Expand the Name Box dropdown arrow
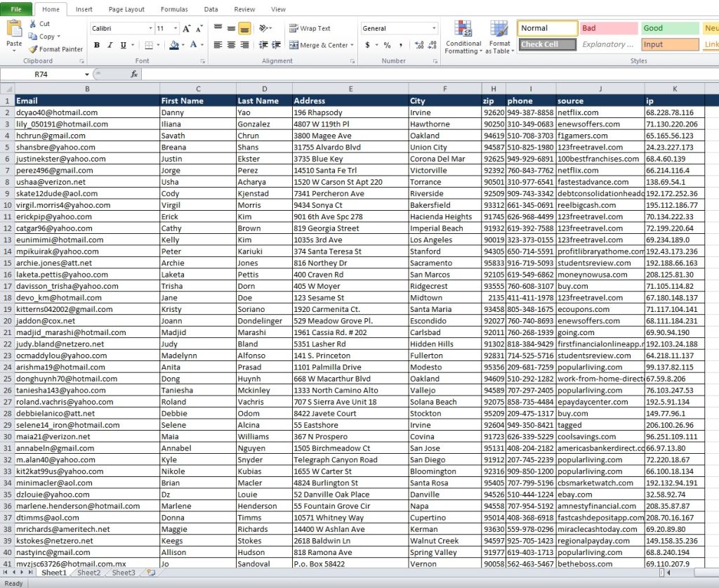 pos(86,74)
